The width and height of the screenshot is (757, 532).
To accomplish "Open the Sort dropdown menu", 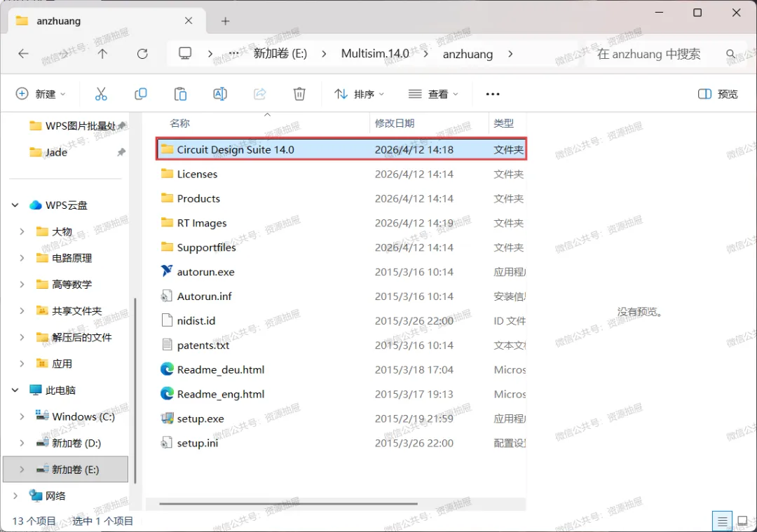I will pos(360,94).
